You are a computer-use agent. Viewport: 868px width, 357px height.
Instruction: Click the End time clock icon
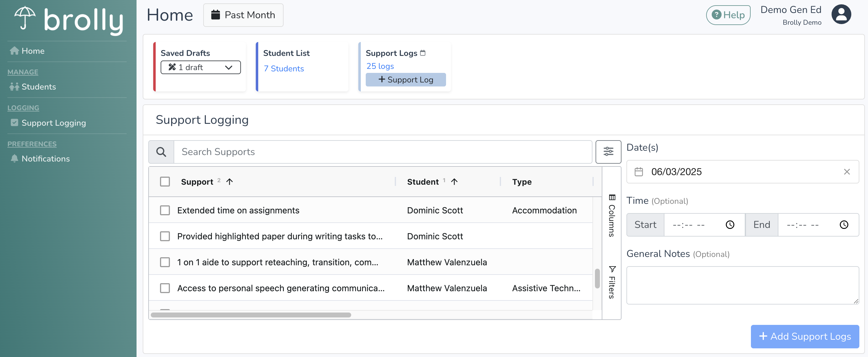click(x=843, y=225)
